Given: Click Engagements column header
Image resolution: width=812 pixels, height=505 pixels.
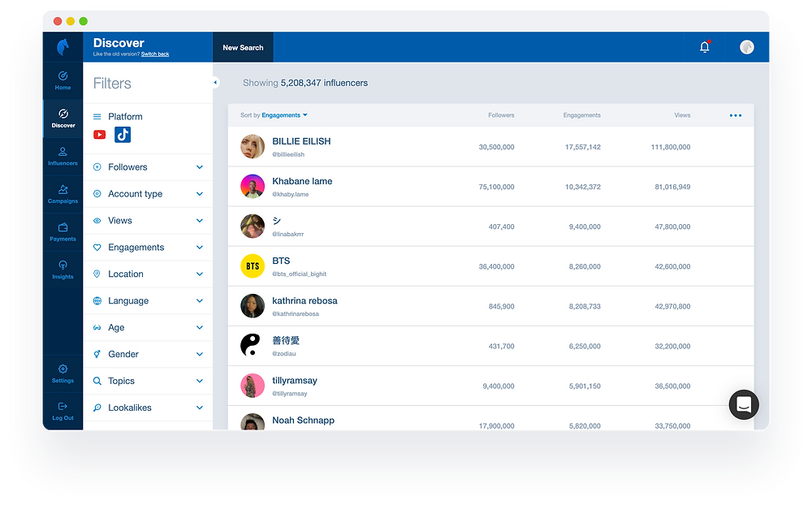Looking at the screenshot, I should point(581,115).
